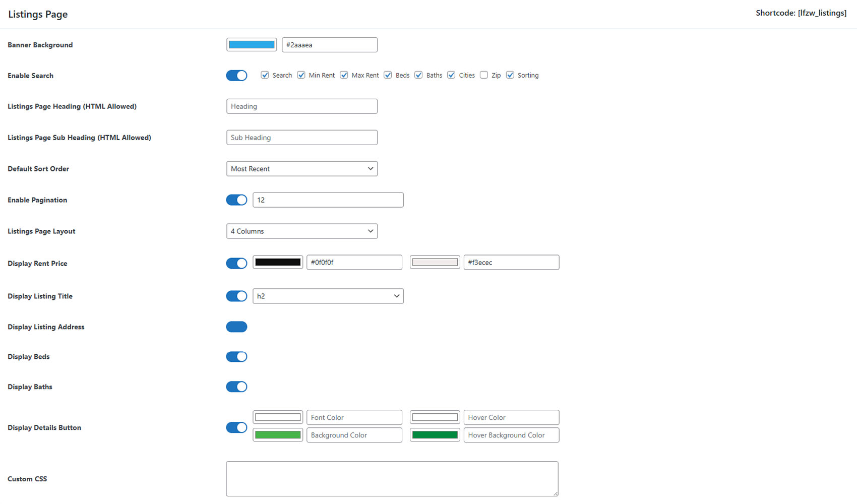Click the rent price #0f0f0f hex field
This screenshot has width=857, height=504.
(x=354, y=262)
